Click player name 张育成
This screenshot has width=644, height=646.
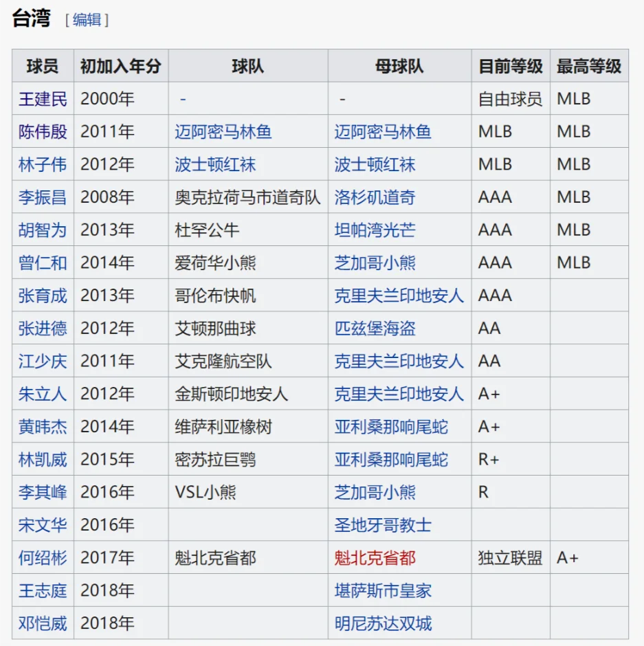pos(43,296)
